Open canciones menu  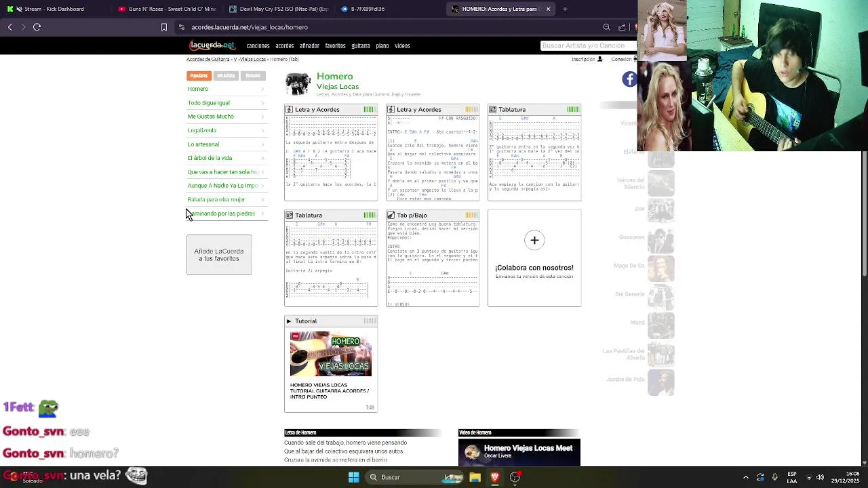coord(258,46)
